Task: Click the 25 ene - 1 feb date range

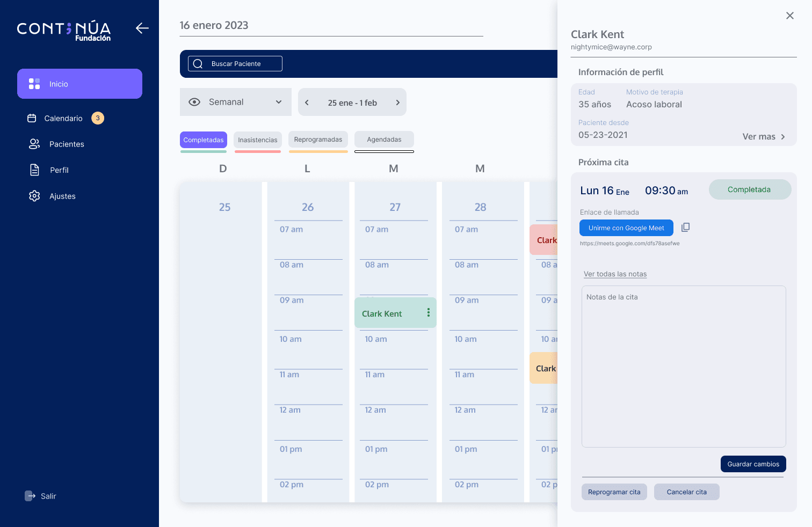Action: pos(352,103)
